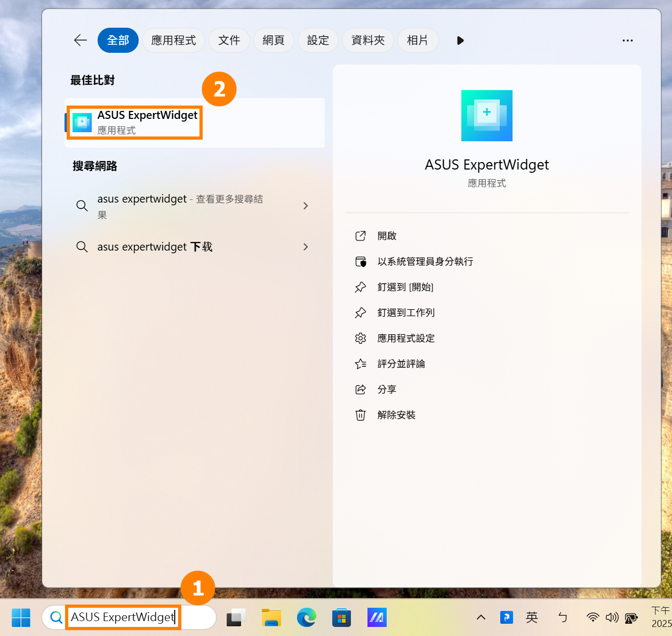Open the Windows Start menu
The image size is (672, 636).
pos(21,617)
